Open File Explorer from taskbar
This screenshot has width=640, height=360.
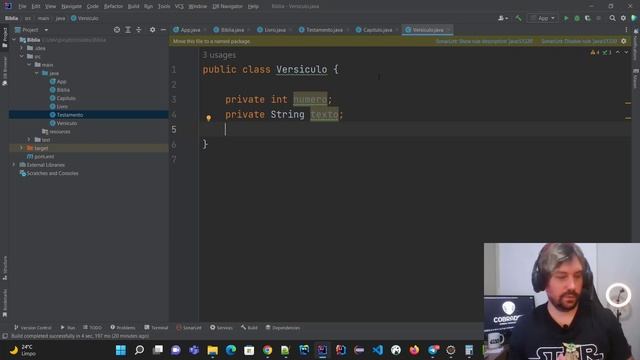click(x=213, y=350)
